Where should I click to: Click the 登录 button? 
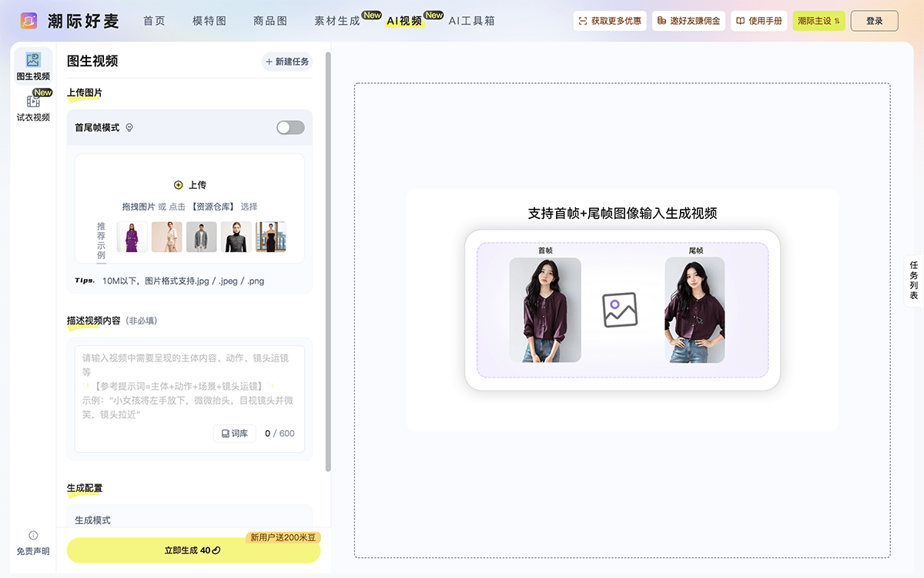(874, 22)
